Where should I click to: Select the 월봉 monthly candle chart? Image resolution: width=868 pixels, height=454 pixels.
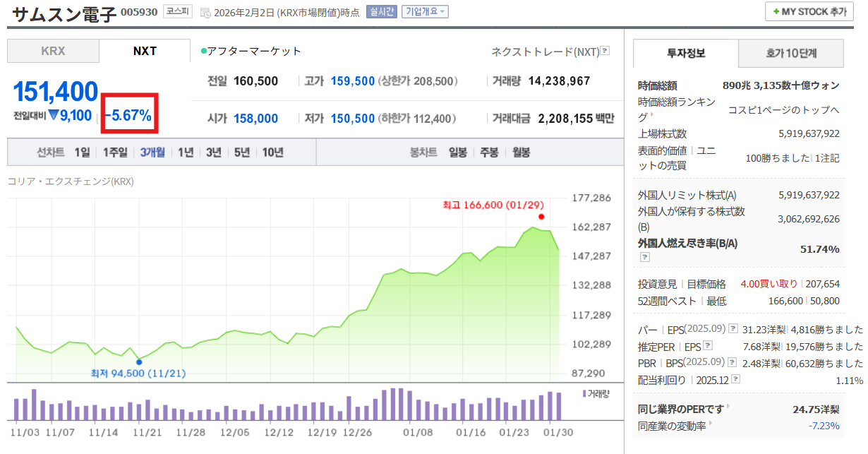coord(521,152)
